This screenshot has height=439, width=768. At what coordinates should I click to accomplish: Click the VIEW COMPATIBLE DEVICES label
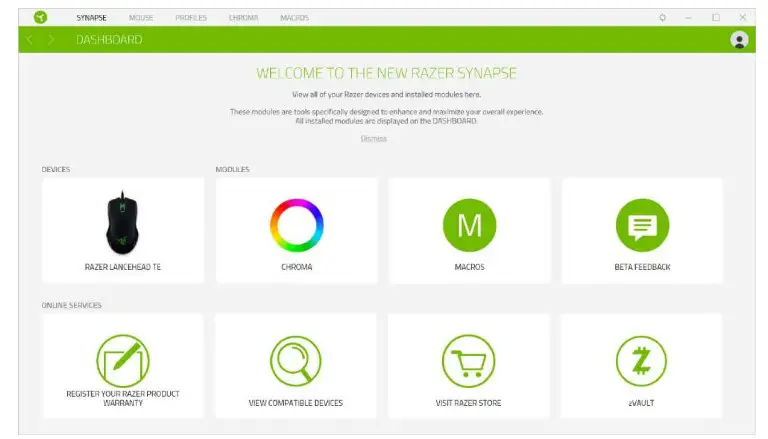click(295, 403)
